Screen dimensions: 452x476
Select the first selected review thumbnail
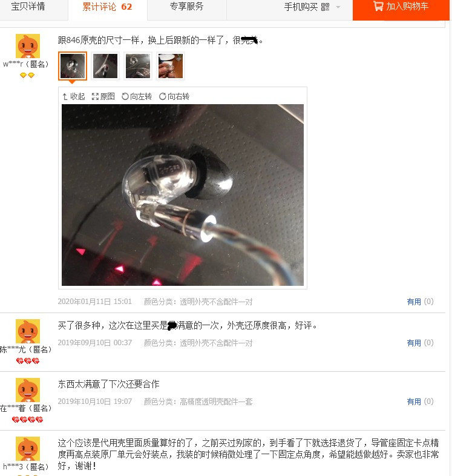click(x=73, y=66)
